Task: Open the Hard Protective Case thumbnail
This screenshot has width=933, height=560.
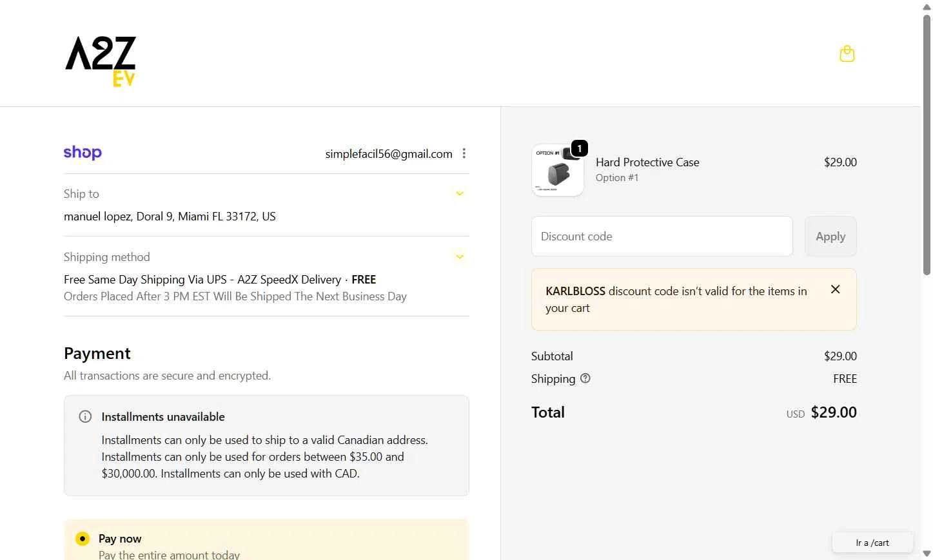Action: 558,170
